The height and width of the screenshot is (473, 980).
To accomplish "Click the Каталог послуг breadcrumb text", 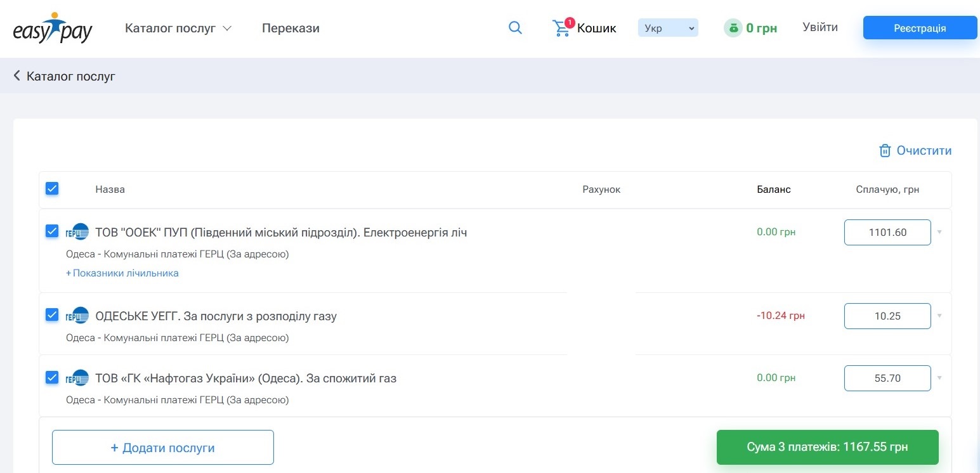I will 71,77.
